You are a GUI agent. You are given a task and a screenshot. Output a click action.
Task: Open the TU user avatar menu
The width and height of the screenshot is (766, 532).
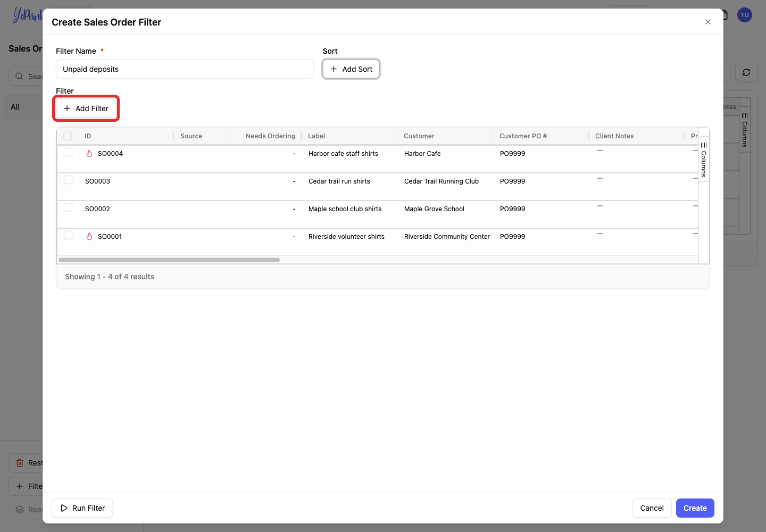(x=745, y=15)
